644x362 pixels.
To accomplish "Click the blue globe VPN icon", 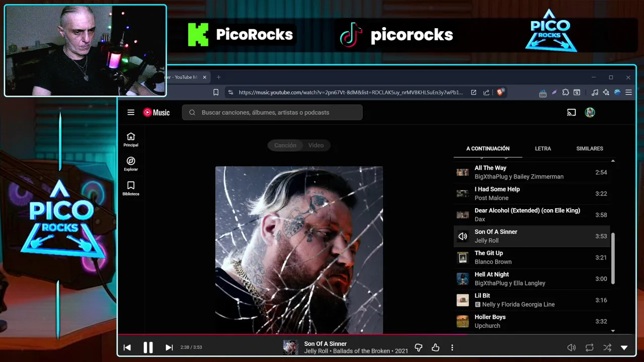I will pyautogui.click(x=617, y=93).
